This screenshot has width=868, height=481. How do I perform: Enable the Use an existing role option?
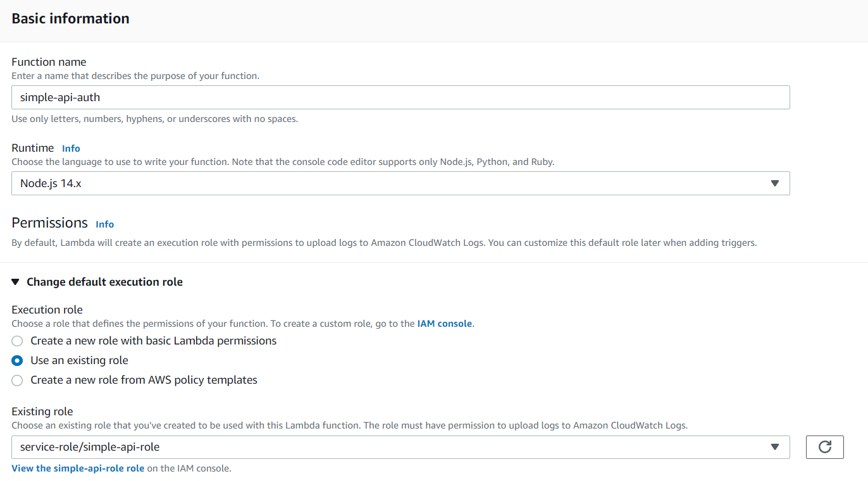coord(17,360)
